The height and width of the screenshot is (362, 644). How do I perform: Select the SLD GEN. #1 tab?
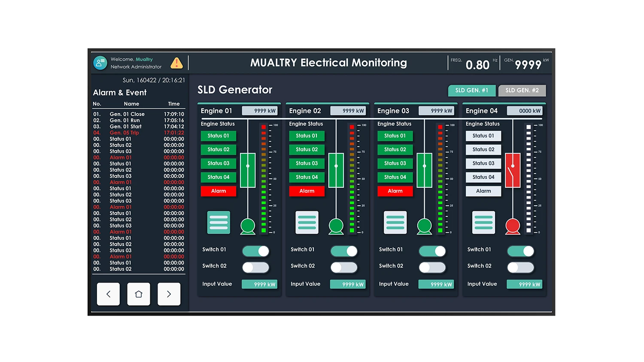pyautogui.click(x=471, y=91)
